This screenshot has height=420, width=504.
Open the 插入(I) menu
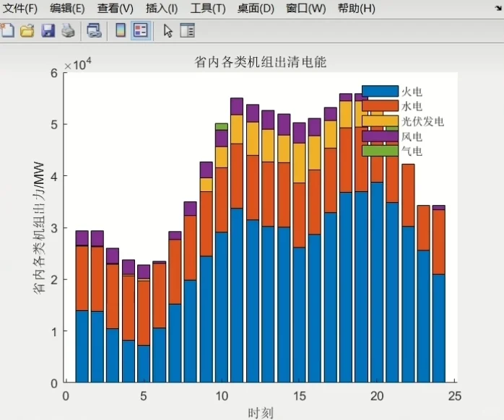(162, 9)
